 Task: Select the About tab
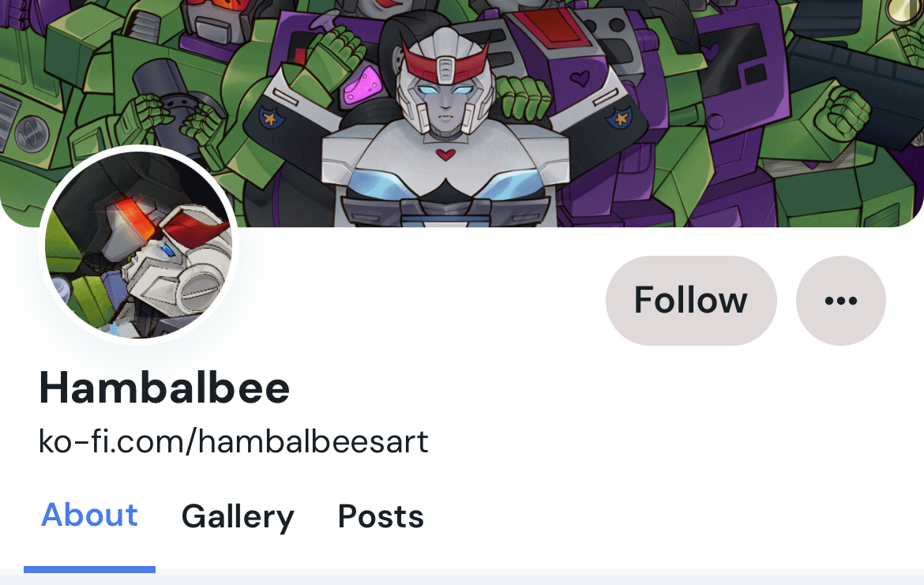[x=89, y=515]
